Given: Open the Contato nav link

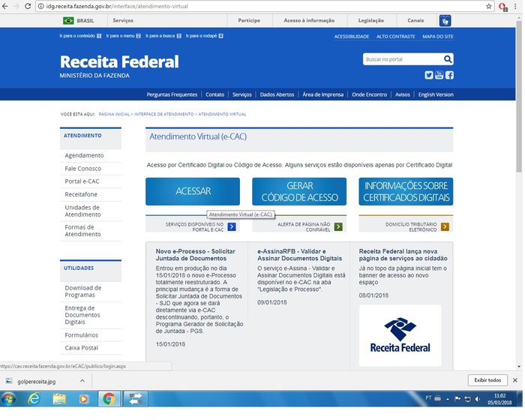Looking at the screenshot, I should click(214, 94).
